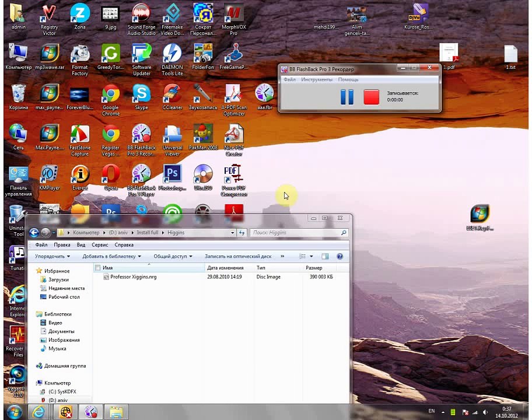Pause the BB FlashBack recording
The image size is (532, 420).
346,97
